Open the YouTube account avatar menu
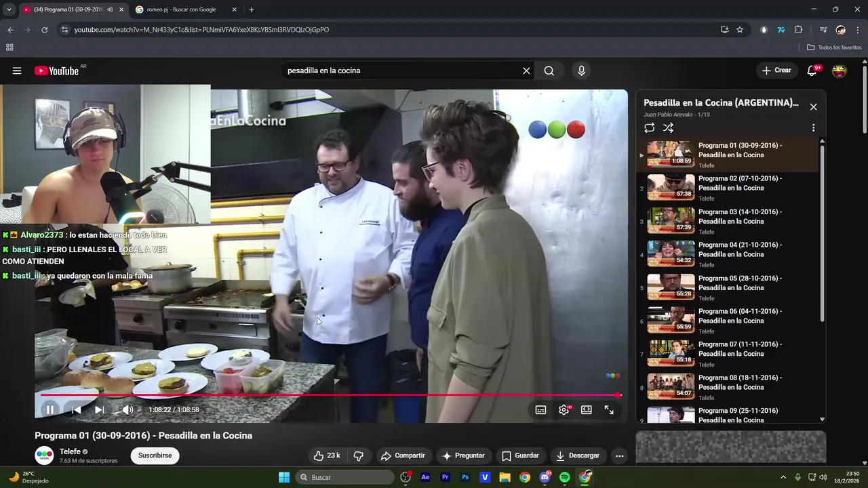The image size is (868, 488). coord(840,70)
